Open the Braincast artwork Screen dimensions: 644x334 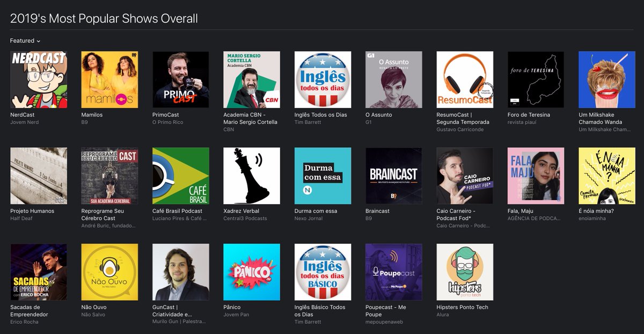tap(394, 176)
